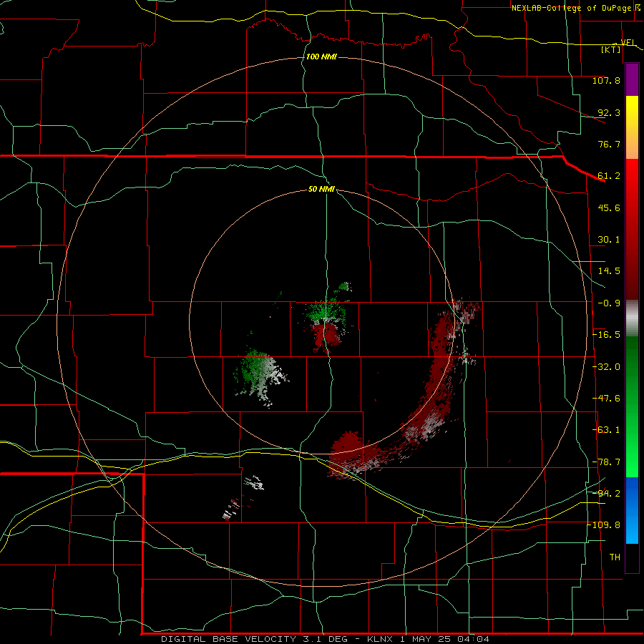Select the 14.5 scale value

coord(609,271)
